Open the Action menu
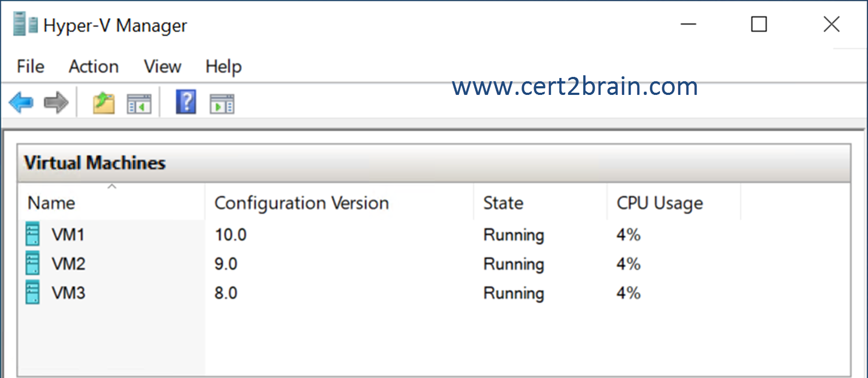Screen dimensions: 868x378 coord(94,67)
